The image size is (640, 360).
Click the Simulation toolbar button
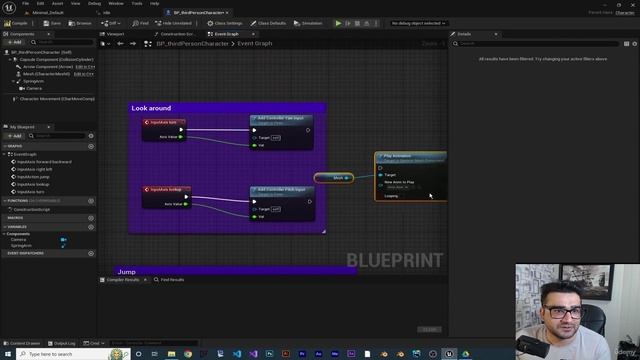308,23
